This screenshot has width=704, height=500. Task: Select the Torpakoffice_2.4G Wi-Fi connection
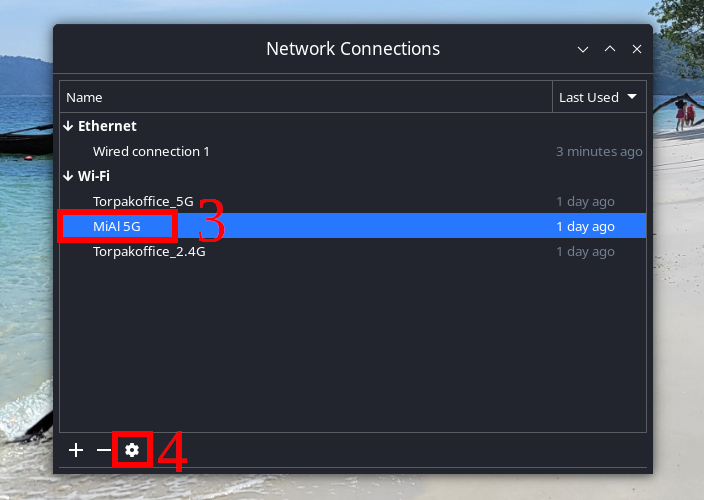point(149,251)
